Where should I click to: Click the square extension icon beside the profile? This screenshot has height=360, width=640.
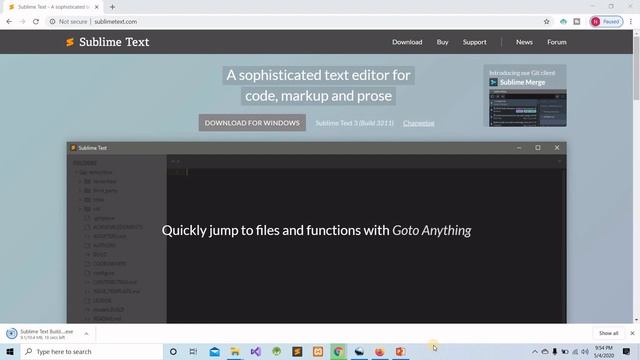click(577, 22)
